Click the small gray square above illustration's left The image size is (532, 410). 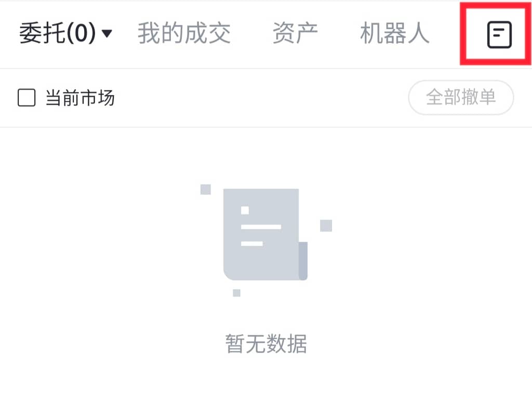(206, 189)
